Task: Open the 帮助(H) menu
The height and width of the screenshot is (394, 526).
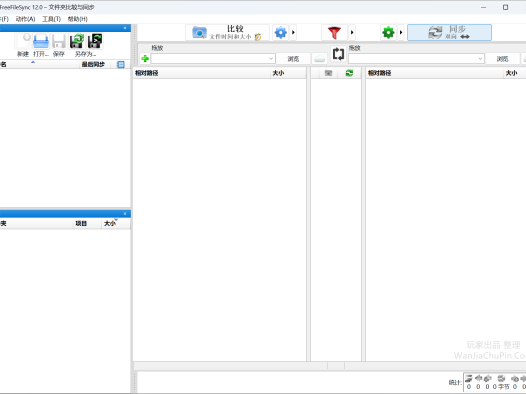Action: point(77,19)
